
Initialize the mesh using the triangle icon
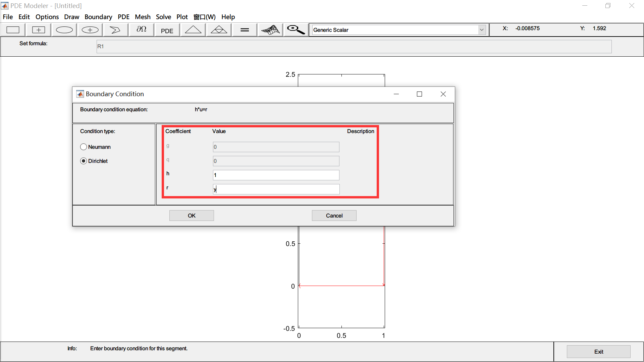pyautogui.click(x=193, y=29)
